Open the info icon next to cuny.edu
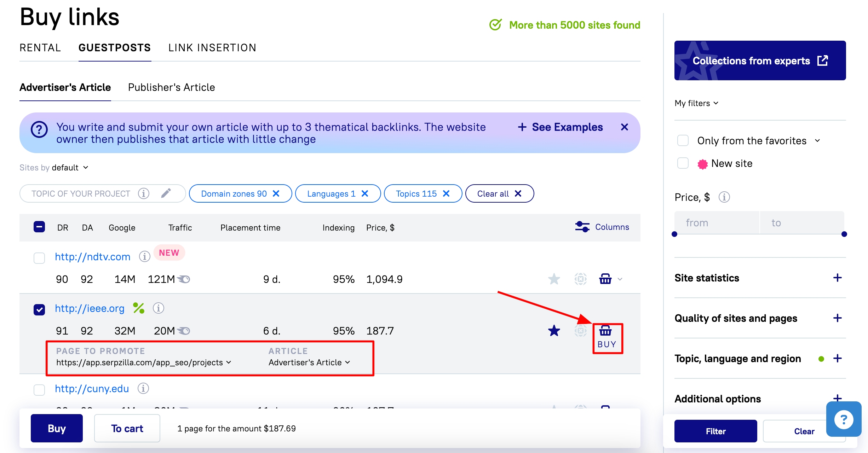 click(143, 388)
